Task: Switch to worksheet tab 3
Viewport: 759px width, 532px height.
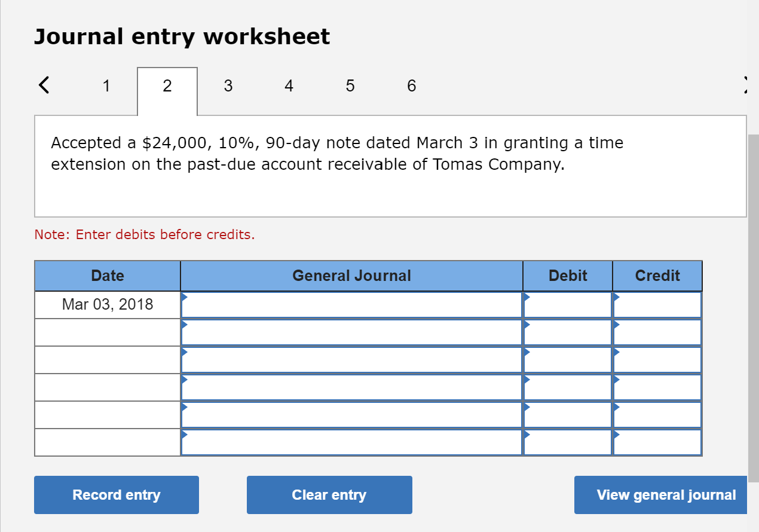Action: coord(228,85)
